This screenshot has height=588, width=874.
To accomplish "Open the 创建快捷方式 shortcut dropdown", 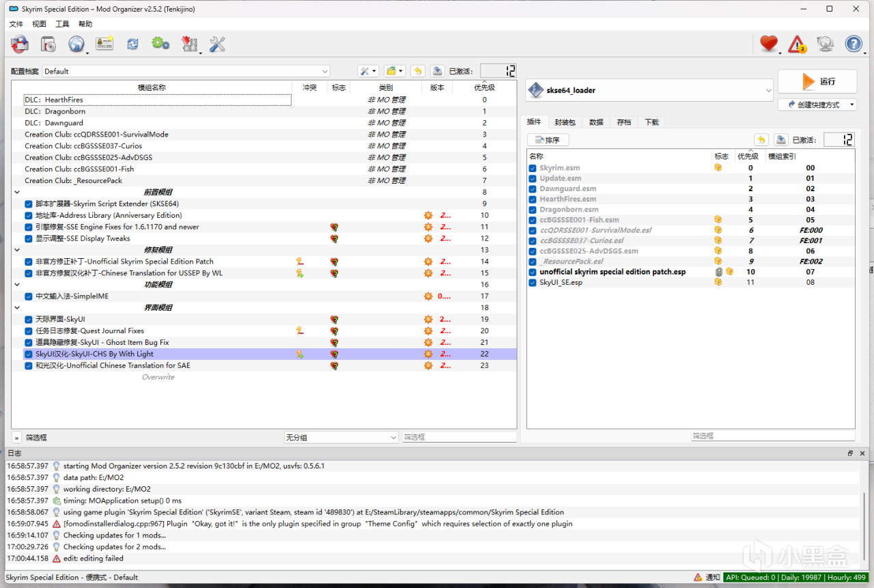I will tap(817, 104).
